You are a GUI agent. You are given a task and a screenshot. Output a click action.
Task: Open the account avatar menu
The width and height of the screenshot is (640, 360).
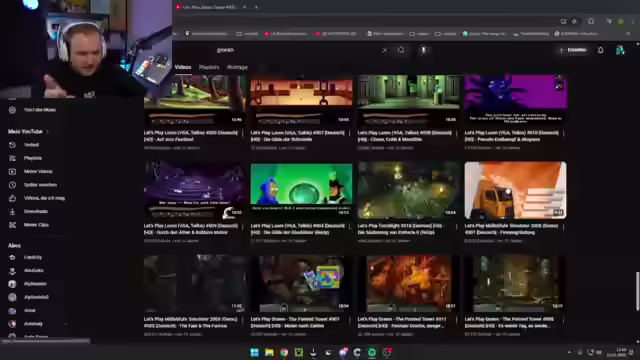click(620, 50)
